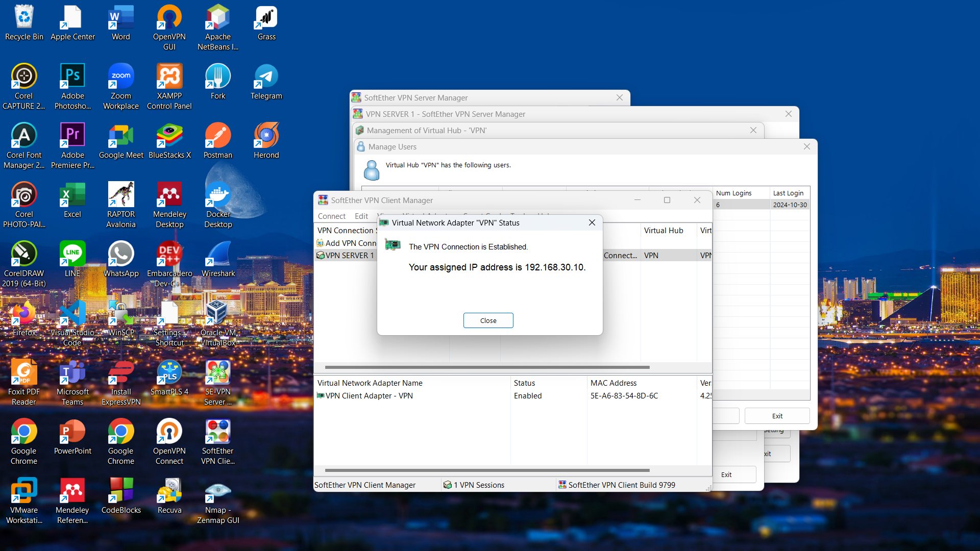This screenshot has width=980, height=551.
Task: Open Word desktop shortcut
Action: click(x=121, y=23)
